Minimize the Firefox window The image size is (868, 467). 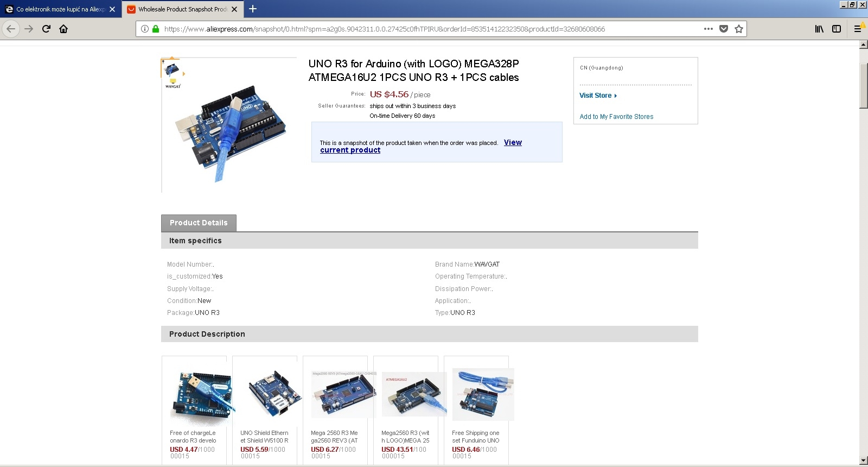click(844, 4)
